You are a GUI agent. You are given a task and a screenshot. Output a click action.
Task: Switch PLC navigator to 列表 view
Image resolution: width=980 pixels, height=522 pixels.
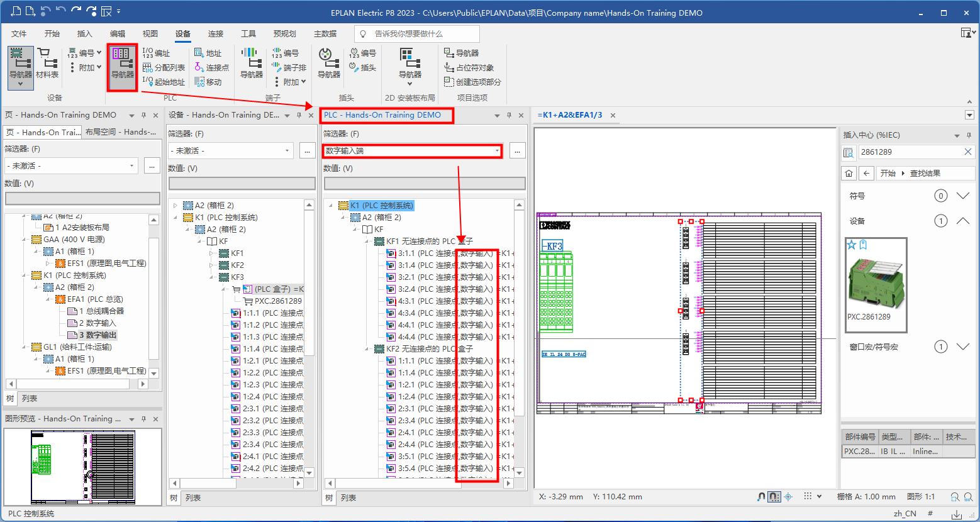[x=348, y=497]
